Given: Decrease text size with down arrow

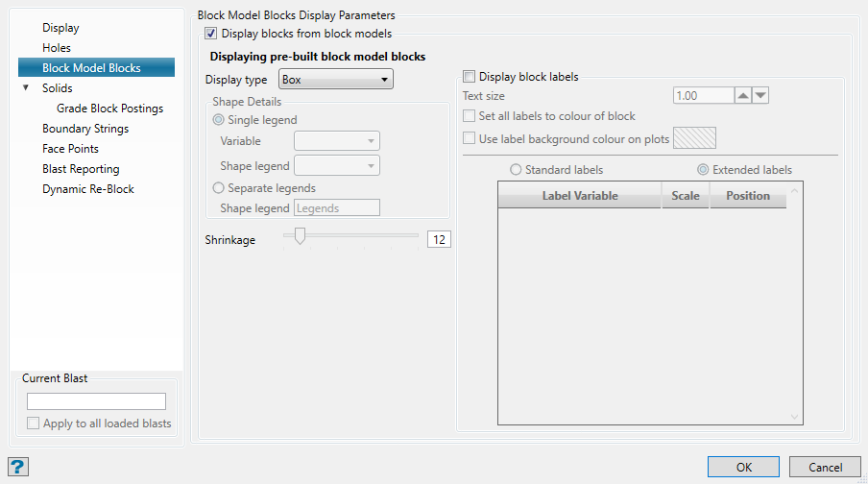Looking at the screenshot, I should (760, 96).
